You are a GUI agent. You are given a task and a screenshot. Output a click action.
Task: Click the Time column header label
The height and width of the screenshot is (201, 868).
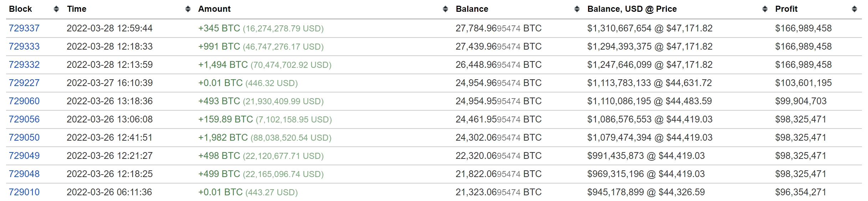point(77,9)
